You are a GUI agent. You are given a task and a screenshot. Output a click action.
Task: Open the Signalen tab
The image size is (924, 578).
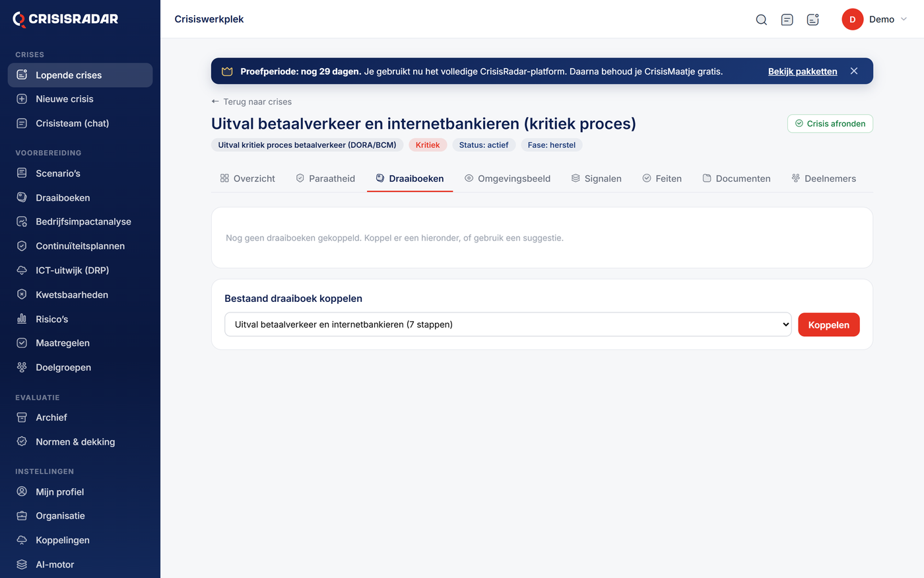pyautogui.click(x=596, y=178)
